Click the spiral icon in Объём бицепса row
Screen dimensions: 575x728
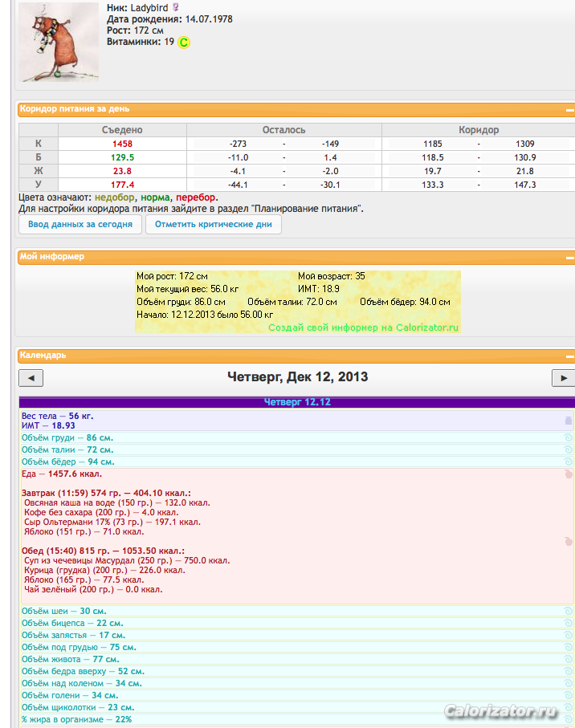(568, 623)
